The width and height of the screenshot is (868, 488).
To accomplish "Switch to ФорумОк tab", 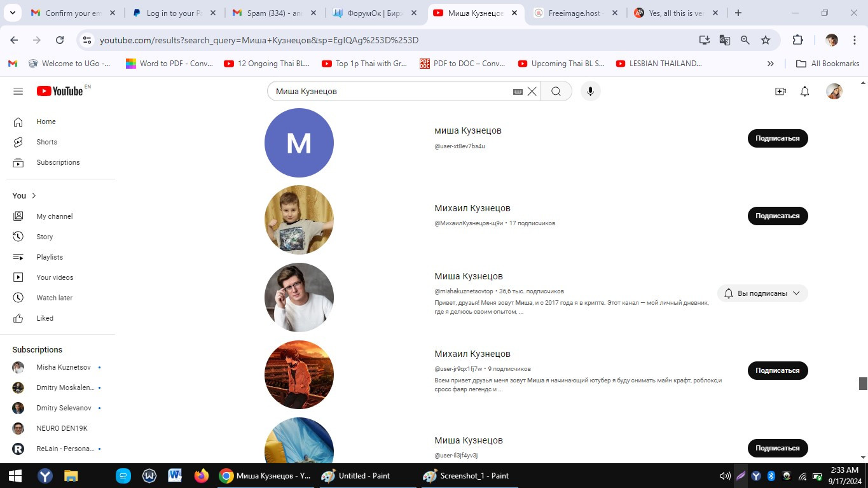I will 373,13.
